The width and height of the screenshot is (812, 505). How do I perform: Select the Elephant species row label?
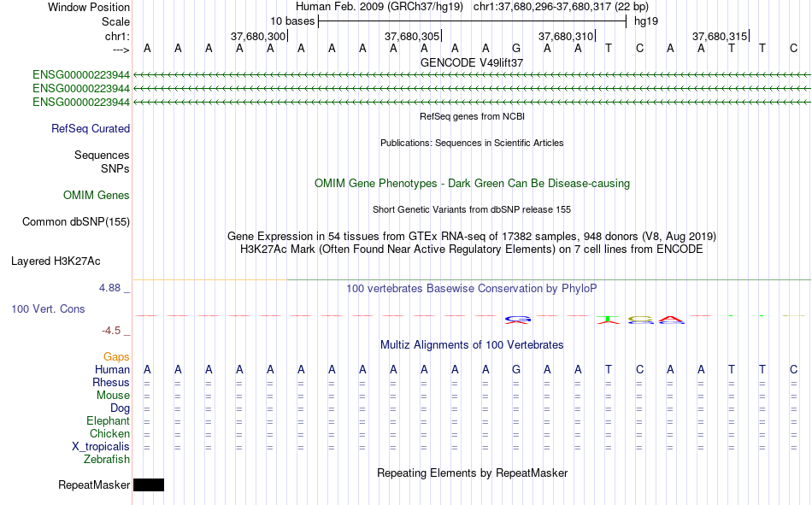coord(108,420)
